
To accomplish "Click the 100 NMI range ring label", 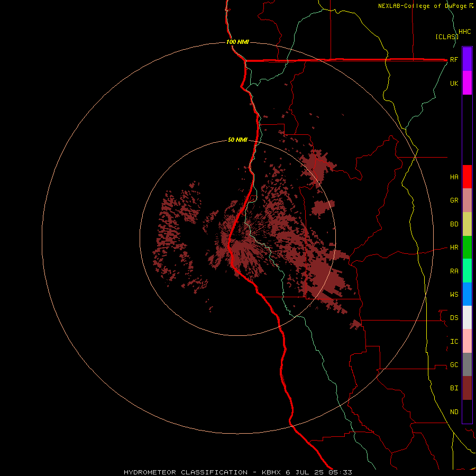I will 237,42.
